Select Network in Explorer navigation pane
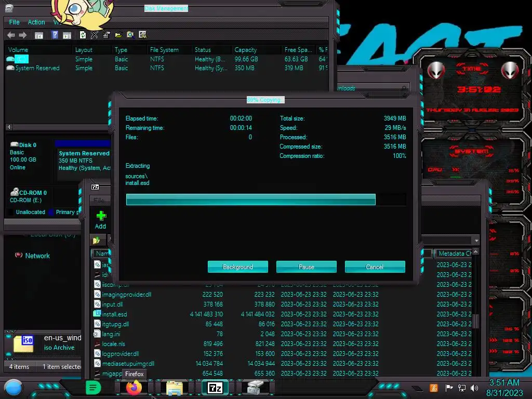The width and height of the screenshot is (532, 399). (37, 256)
